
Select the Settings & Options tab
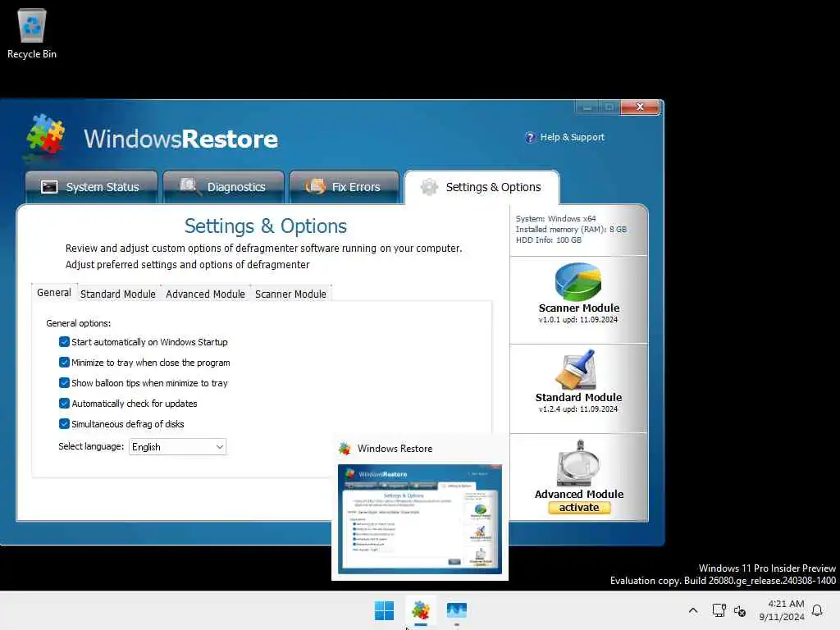click(x=482, y=187)
